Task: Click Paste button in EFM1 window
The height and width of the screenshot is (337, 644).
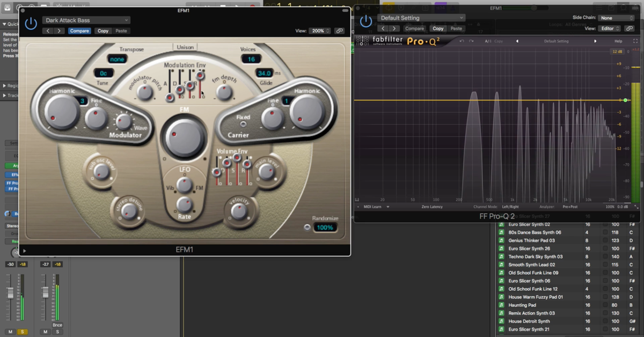Action: coord(121,31)
